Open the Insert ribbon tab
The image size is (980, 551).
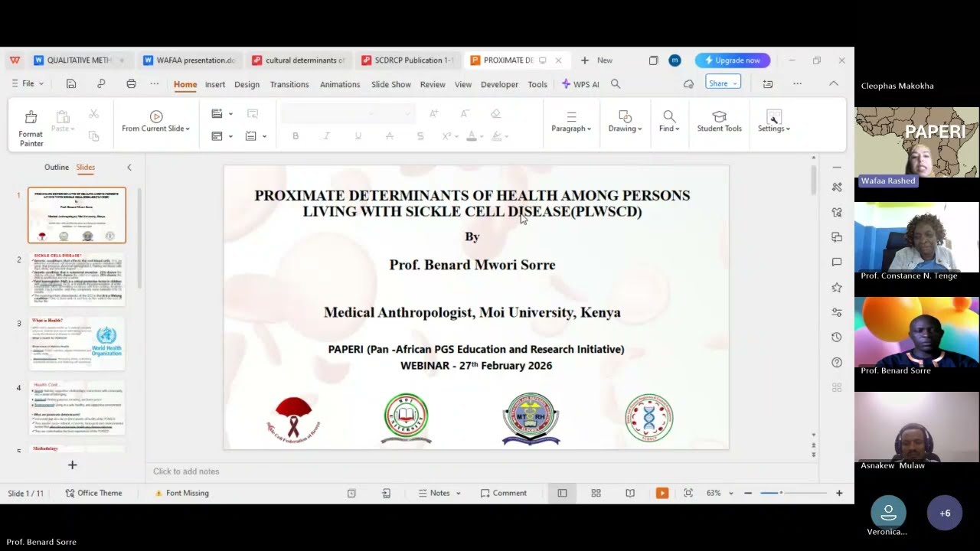point(215,84)
